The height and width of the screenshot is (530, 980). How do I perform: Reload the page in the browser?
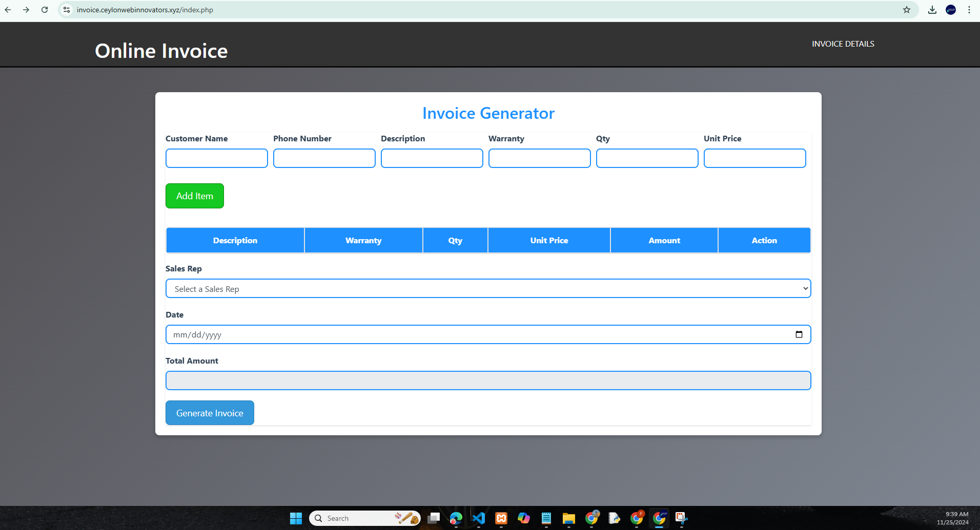[x=45, y=10]
